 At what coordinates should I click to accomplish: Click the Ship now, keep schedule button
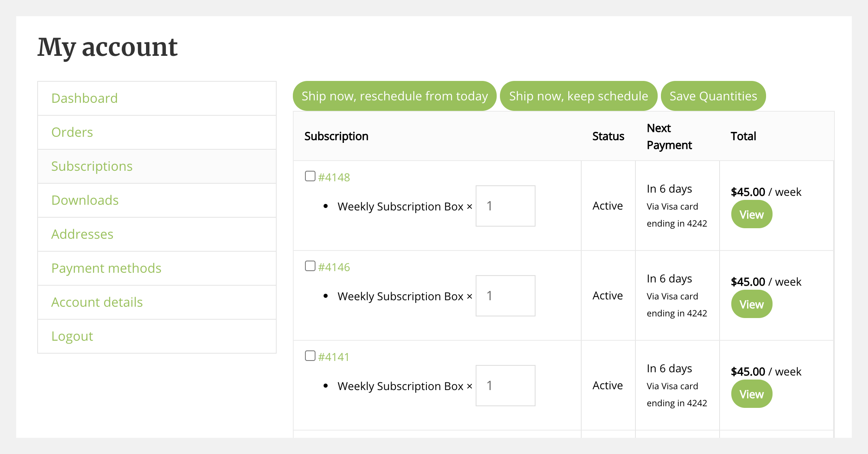[x=578, y=96]
